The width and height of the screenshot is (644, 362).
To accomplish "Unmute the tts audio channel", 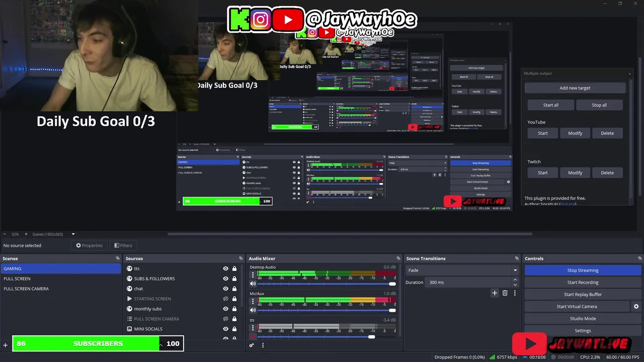I will [x=253, y=337].
